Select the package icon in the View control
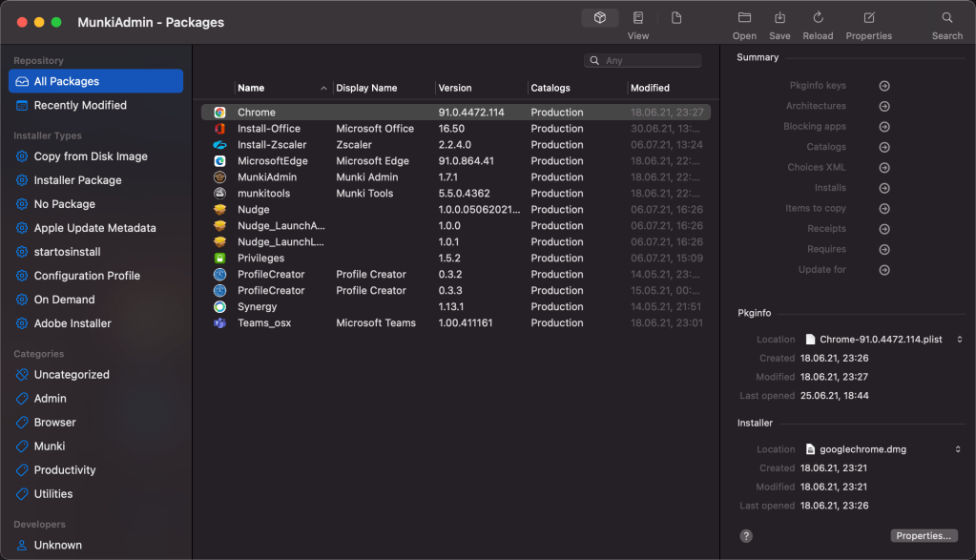This screenshot has width=976, height=560. pyautogui.click(x=599, y=17)
